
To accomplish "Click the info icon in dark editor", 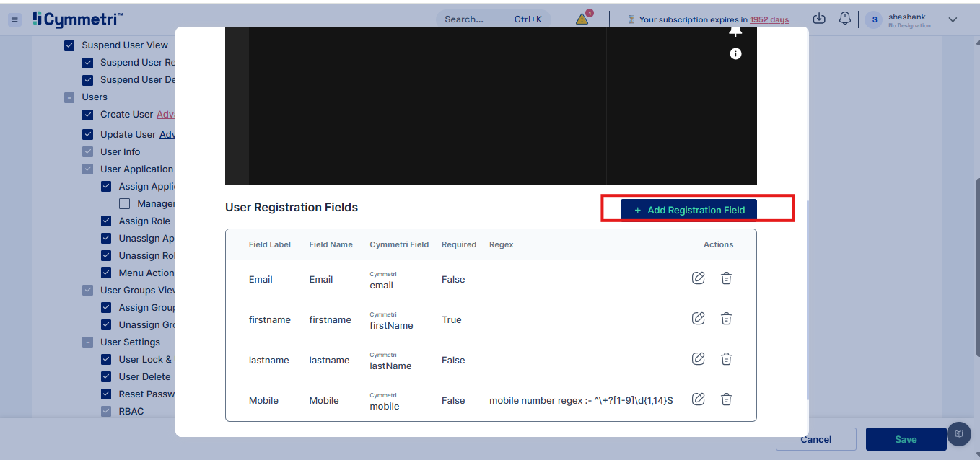I will coord(735,53).
